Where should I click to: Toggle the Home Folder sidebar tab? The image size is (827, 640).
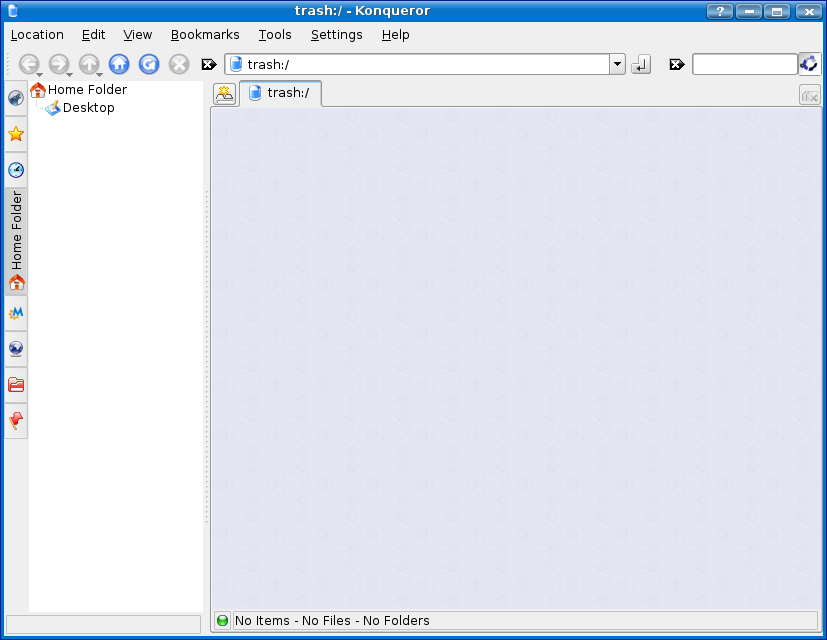[16, 241]
